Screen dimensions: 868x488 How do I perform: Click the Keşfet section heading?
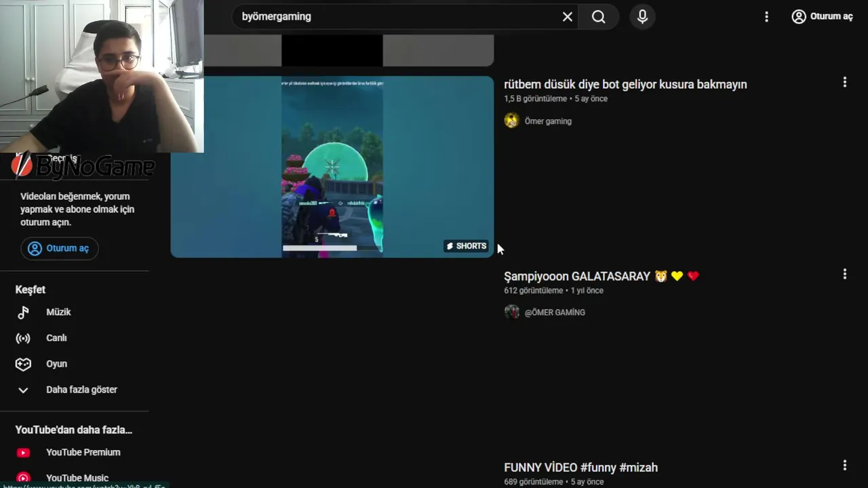(30, 289)
